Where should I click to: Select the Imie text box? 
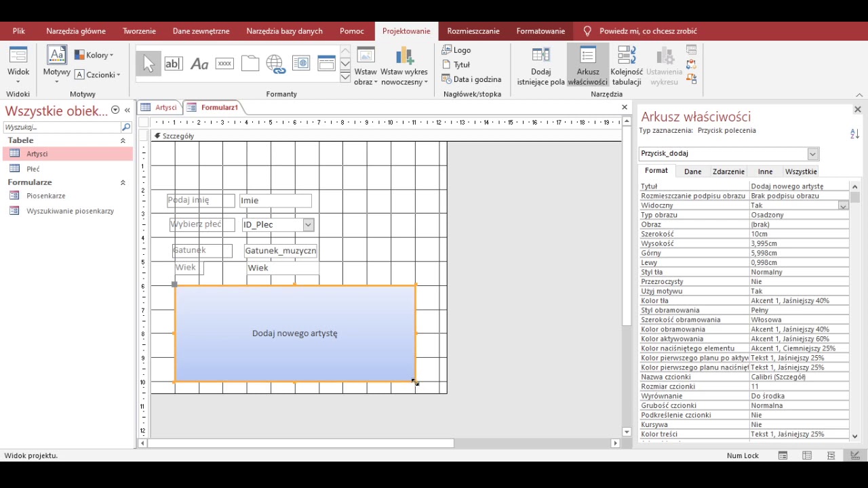275,201
